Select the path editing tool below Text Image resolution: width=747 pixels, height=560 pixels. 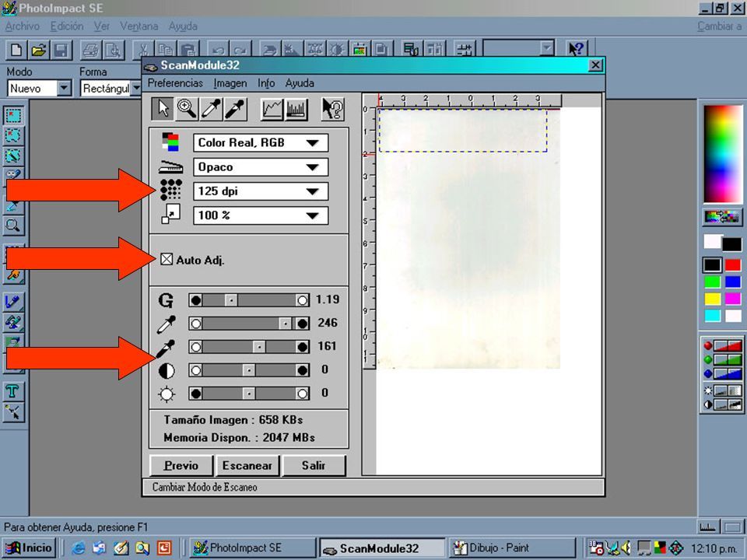[13, 412]
